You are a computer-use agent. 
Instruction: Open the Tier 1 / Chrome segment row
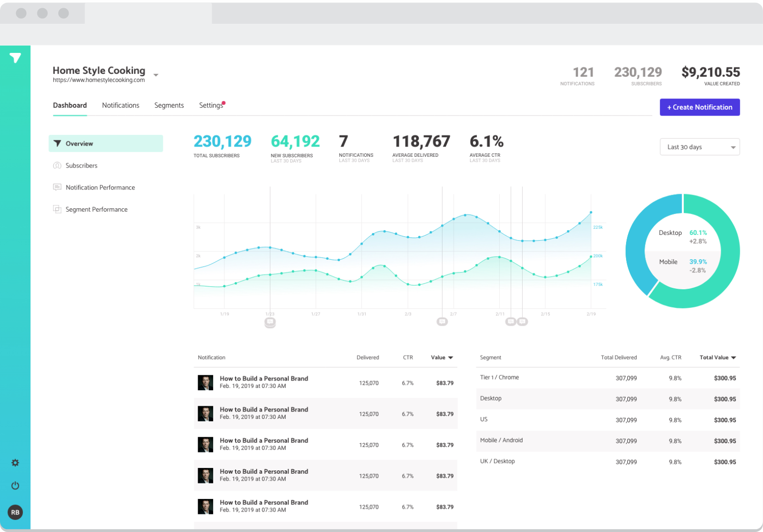[499, 378]
